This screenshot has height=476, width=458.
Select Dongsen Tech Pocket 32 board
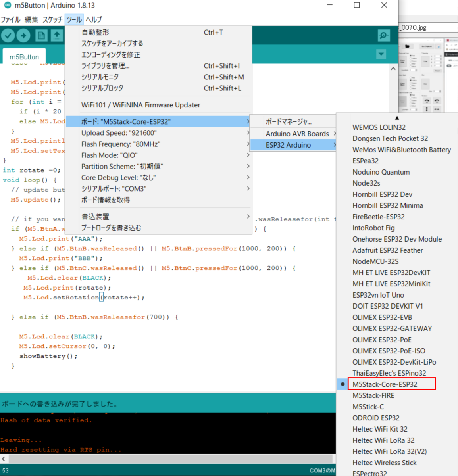point(397,138)
